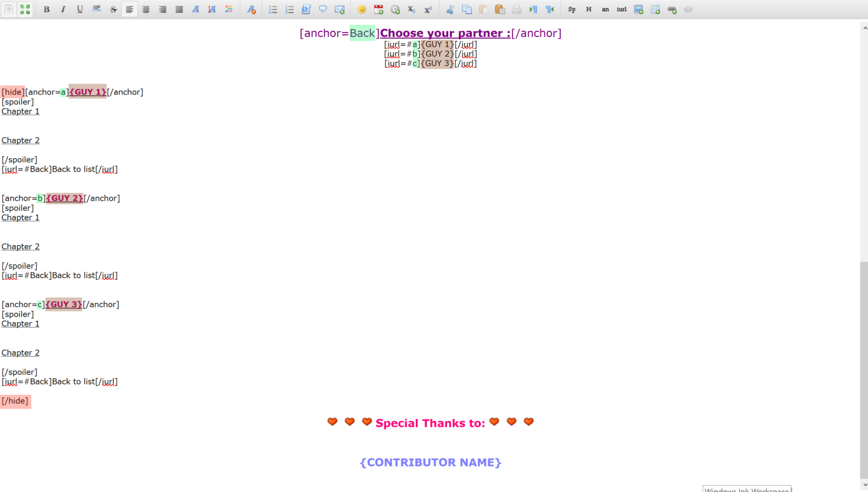Image resolution: width=868 pixels, height=492 pixels.
Task: Click the Choose your partner heading
Action: click(445, 33)
